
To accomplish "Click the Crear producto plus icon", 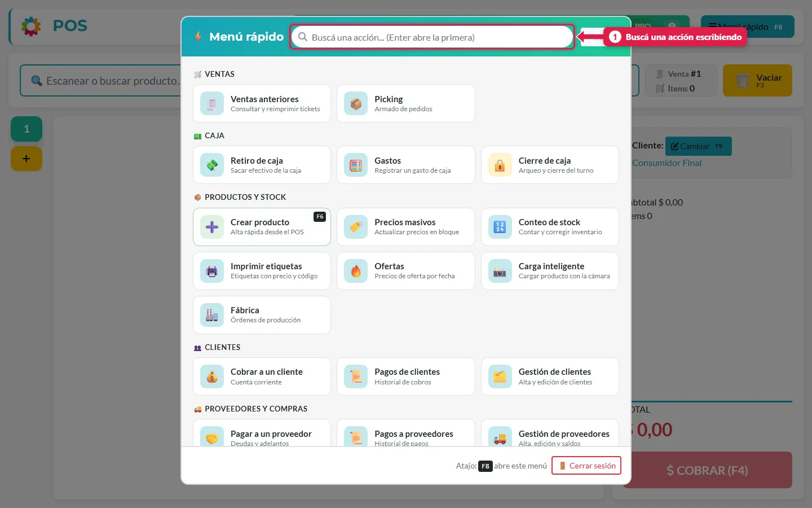I will coord(212,227).
